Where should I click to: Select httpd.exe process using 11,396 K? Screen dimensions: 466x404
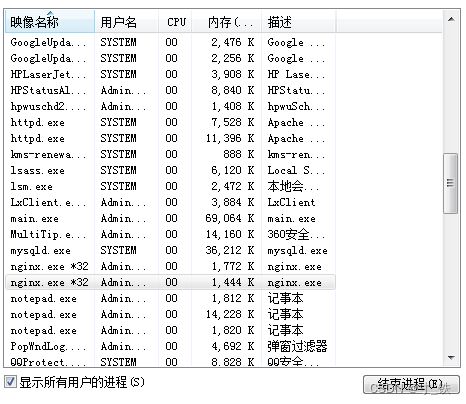coord(170,138)
